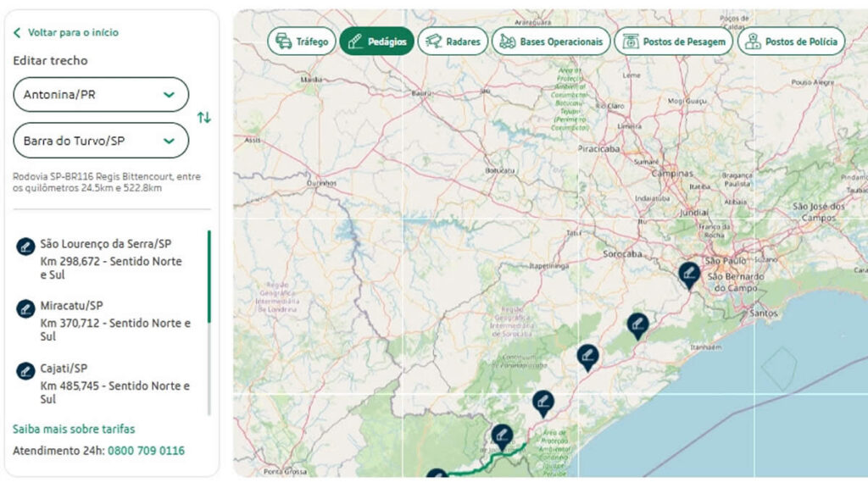Click the toll pin near Itanhaém
This screenshot has width=868, height=488.
[x=637, y=324]
